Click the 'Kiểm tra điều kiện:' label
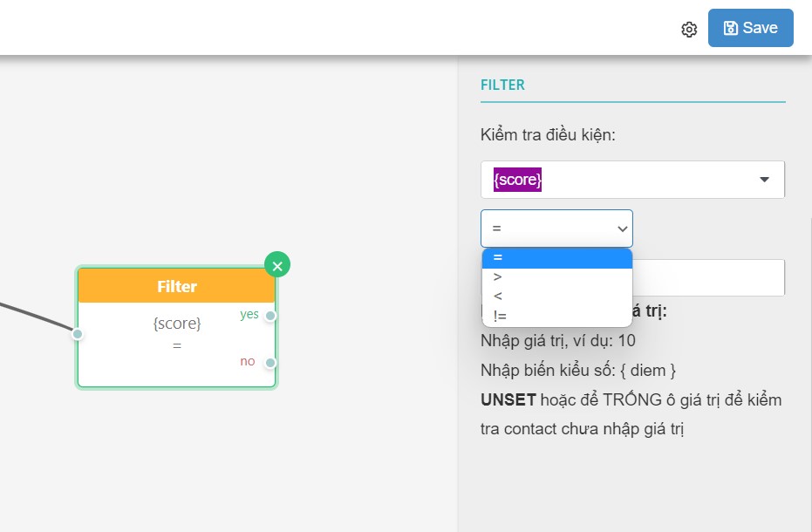Viewport: 812px width, 532px height. pyautogui.click(x=548, y=134)
